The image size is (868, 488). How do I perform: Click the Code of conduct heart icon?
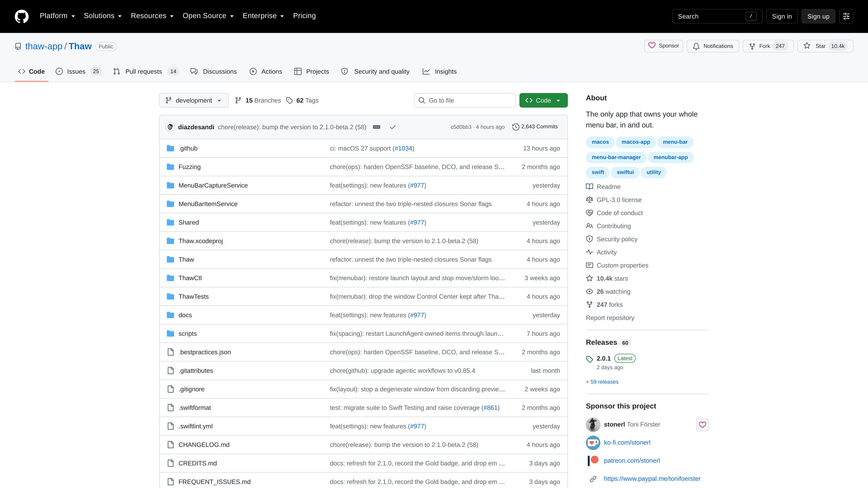coord(589,213)
